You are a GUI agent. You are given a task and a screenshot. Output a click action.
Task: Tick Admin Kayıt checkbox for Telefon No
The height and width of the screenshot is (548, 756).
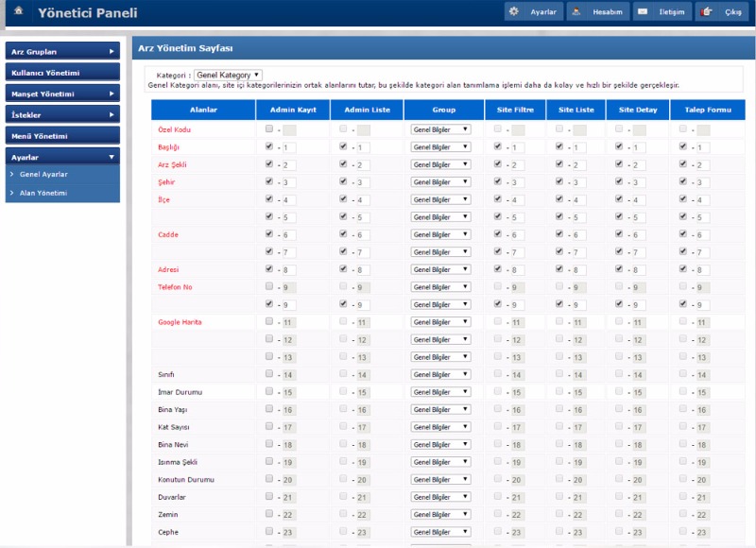tap(270, 286)
